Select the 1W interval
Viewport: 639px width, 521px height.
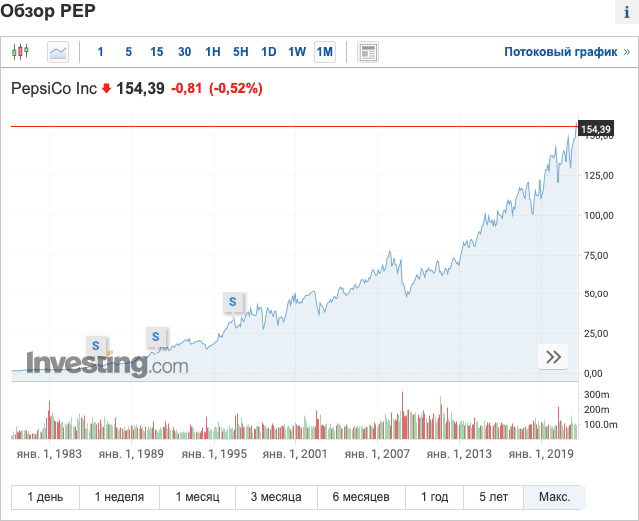[x=297, y=52]
